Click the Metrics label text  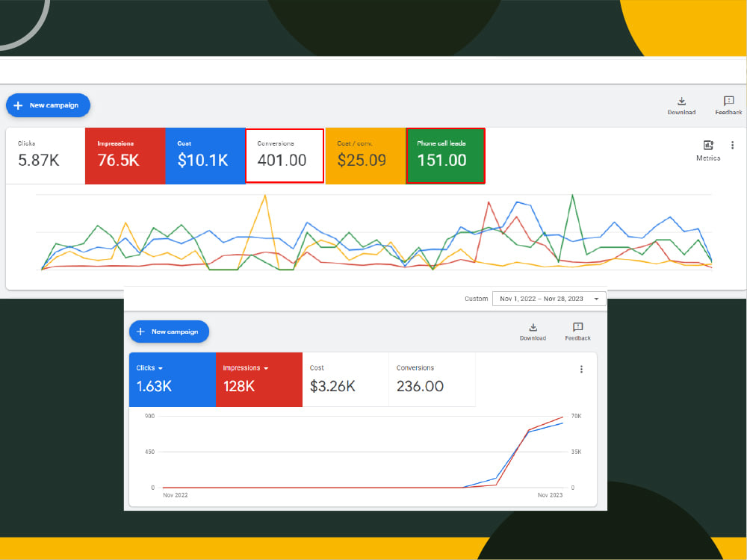(708, 158)
